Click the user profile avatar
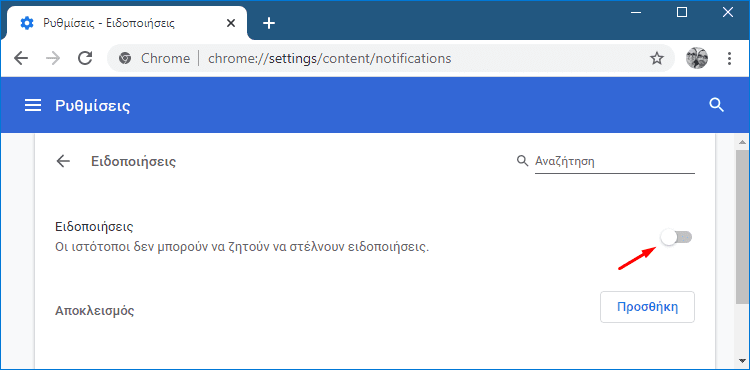The height and width of the screenshot is (370, 750). pyautogui.click(x=697, y=59)
